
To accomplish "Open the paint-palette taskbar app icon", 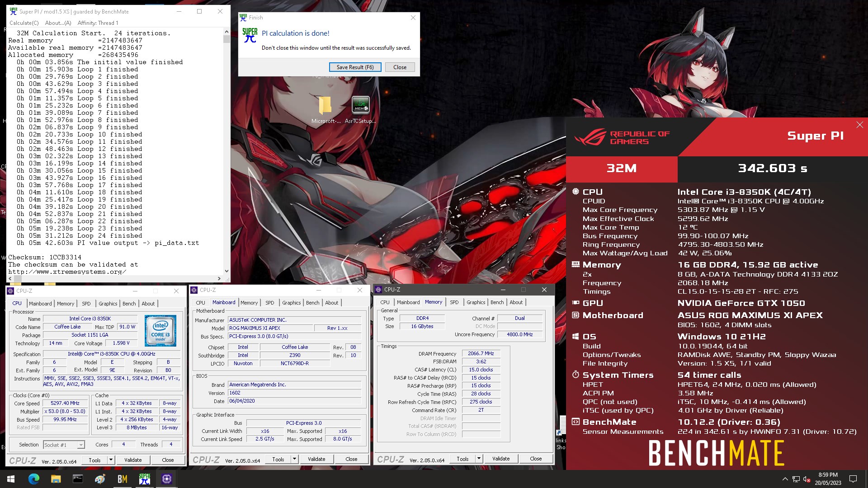I will tap(100, 479).
